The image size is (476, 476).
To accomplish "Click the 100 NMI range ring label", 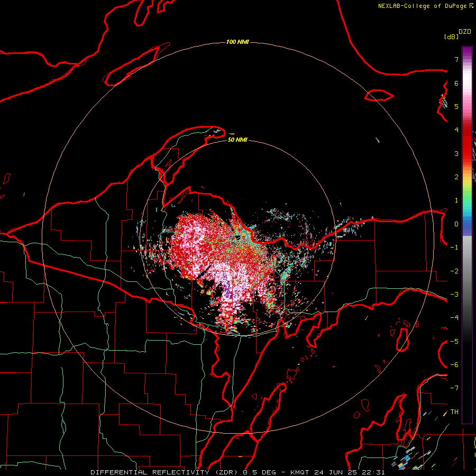I will coord(237,42).
